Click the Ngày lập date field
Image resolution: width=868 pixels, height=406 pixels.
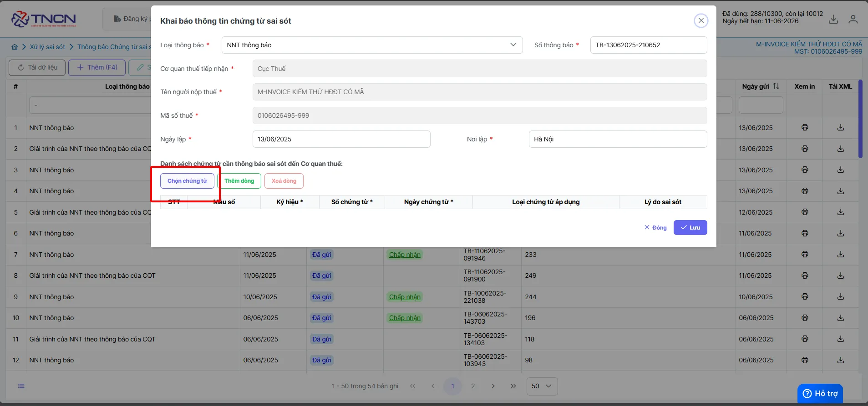(x=341, y=139)
